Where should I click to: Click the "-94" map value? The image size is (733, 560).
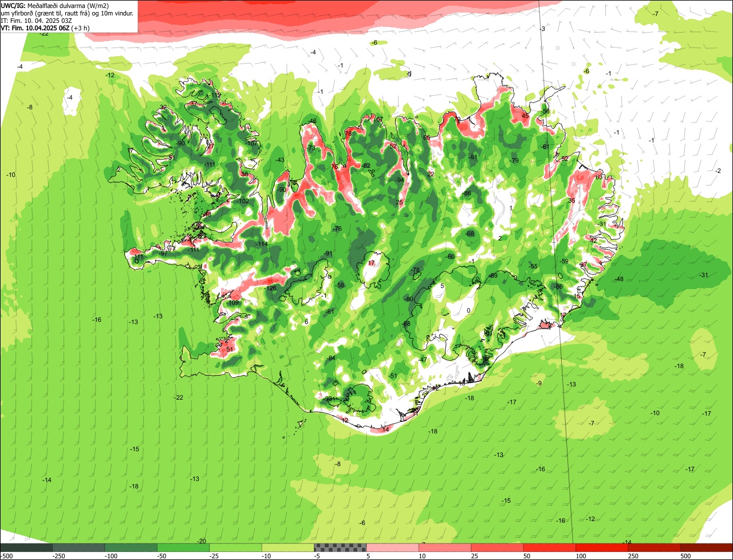pos(399,180)
